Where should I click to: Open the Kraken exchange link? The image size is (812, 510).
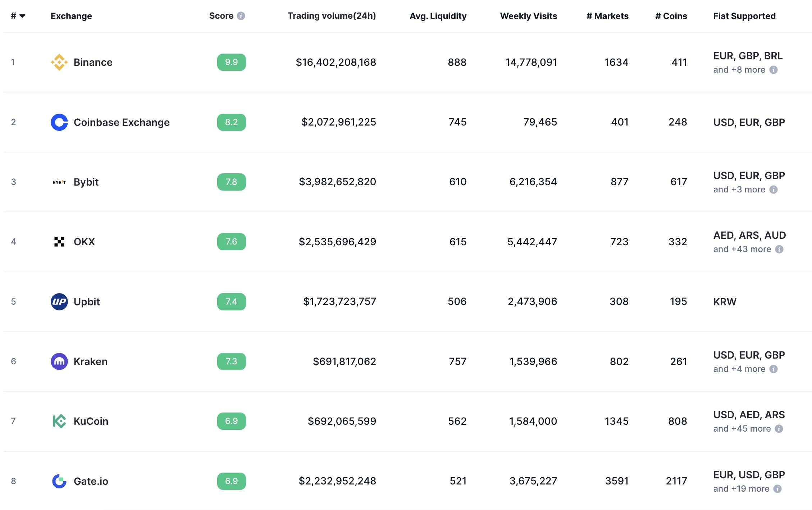click(91, 361)
